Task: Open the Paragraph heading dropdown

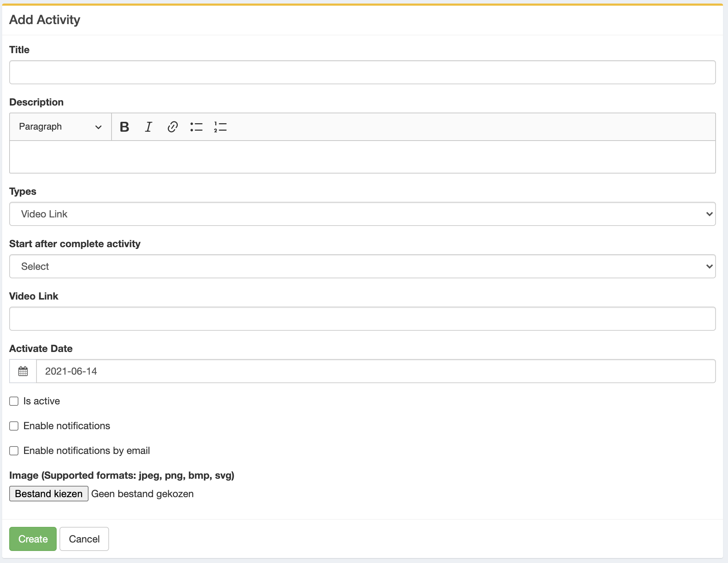Action: click(x=61, y=127)
